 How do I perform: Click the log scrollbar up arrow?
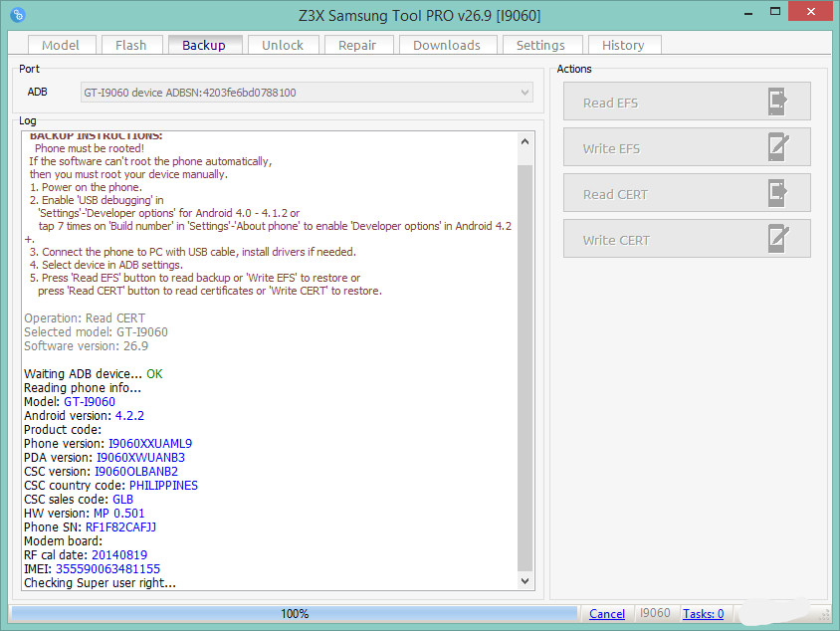tap(525, 142)
